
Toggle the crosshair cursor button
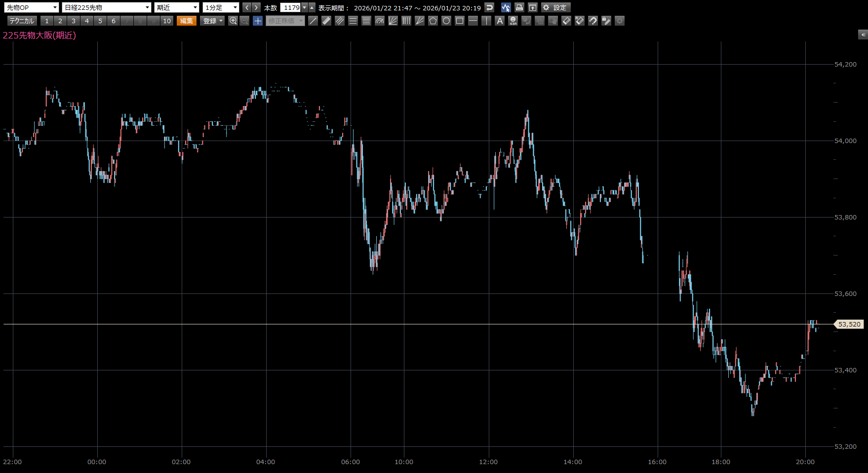point(258,21)
